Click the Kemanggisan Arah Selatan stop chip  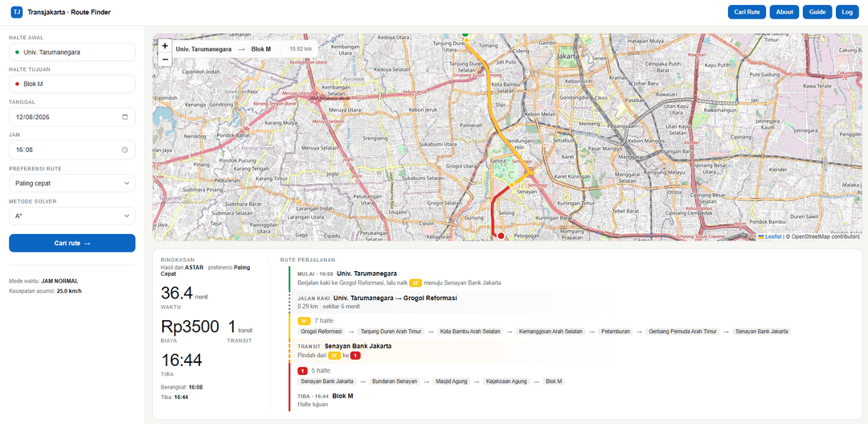(x=551, y=331)
